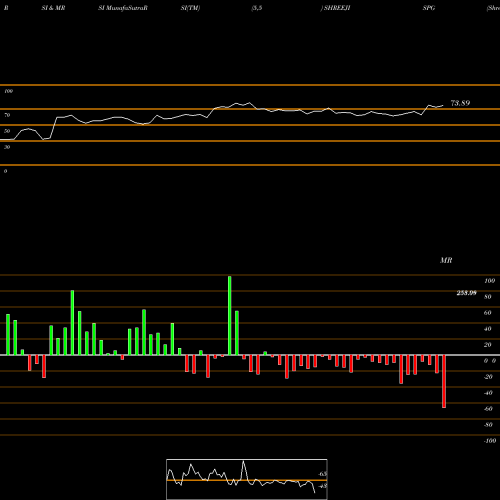
Task: Open the mini overview chart thumbnail
Action: [x=247, y=479]
